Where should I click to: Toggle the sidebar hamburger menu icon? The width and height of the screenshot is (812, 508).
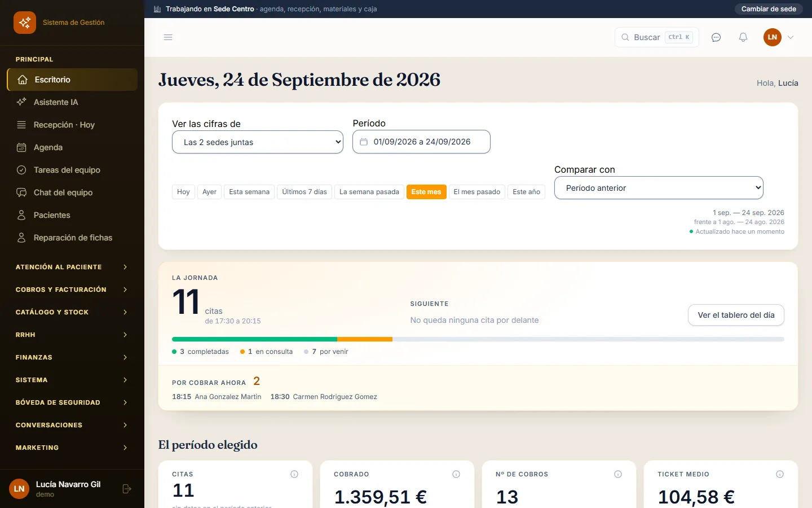pyautogui.click(x=168, y=37)
